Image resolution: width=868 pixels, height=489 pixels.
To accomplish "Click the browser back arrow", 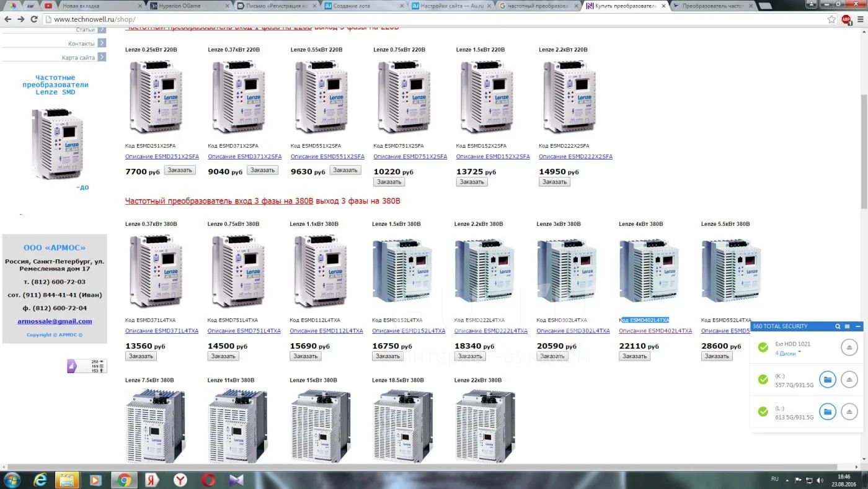I will pos(7,19).
